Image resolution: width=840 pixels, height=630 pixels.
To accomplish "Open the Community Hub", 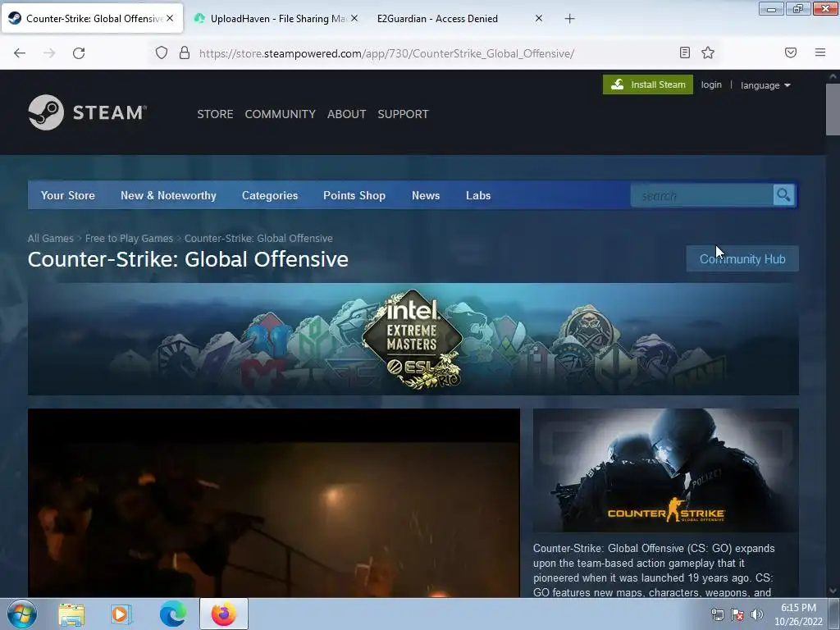I will coord(742,258).
